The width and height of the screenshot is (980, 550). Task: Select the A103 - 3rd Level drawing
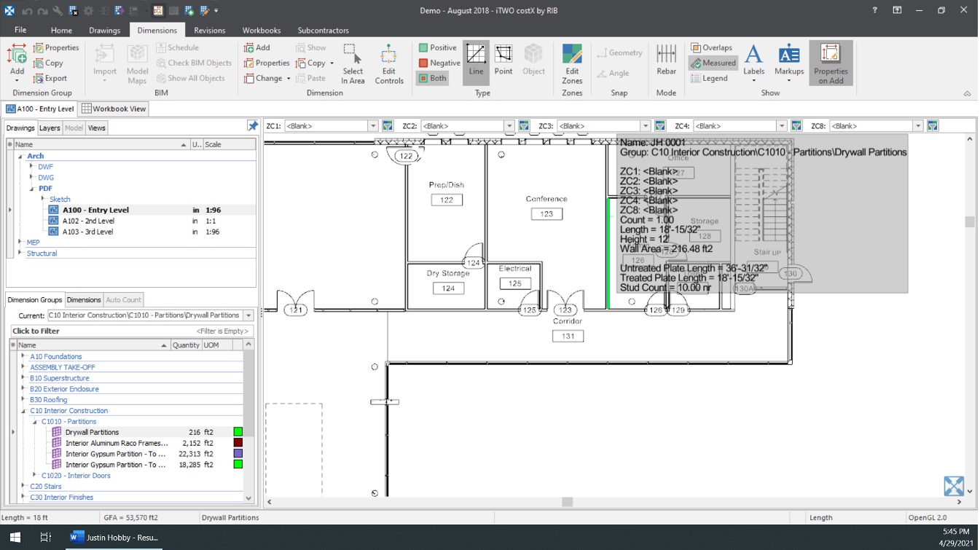(x=88, y=232)
